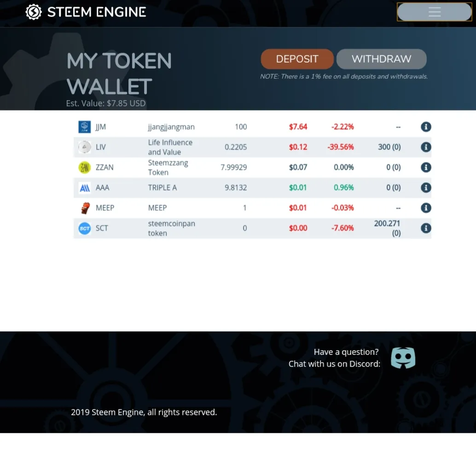The width and height of the screenshot is (476, 476).
Task: Click the 2019 Steem Engine copyright text
Action: (144, 412)
